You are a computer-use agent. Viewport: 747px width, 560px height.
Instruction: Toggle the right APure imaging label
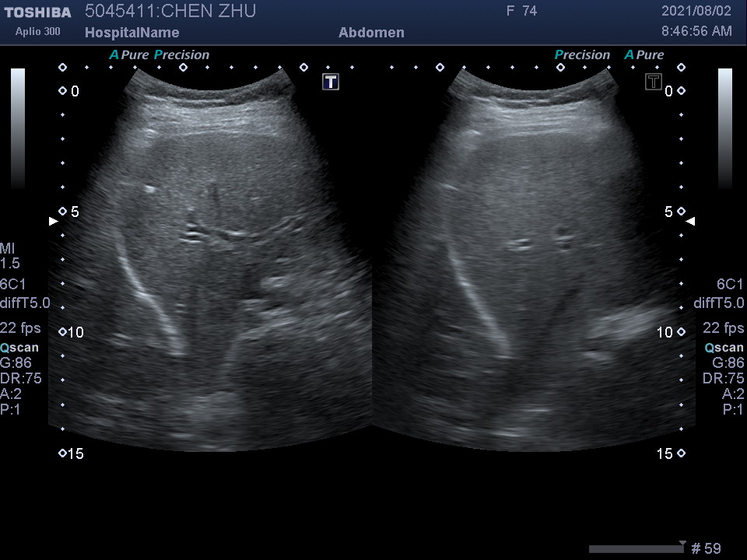(x=644, y=55)
